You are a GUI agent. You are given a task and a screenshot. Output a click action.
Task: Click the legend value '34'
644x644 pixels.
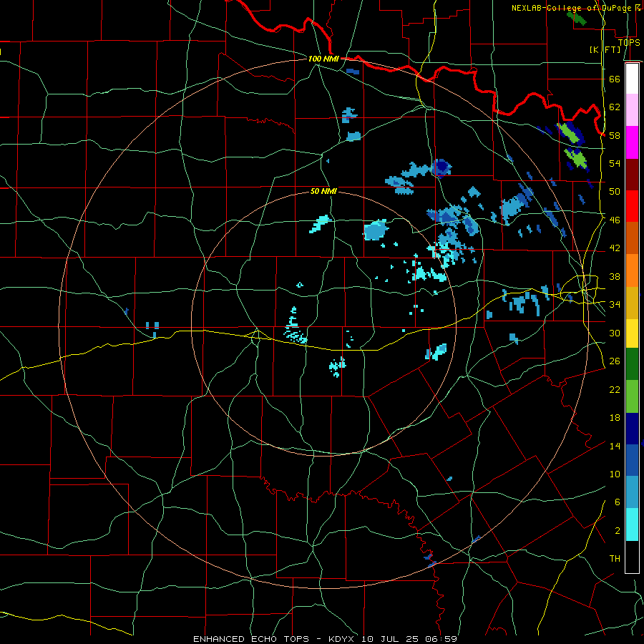[x=615, y=304]
